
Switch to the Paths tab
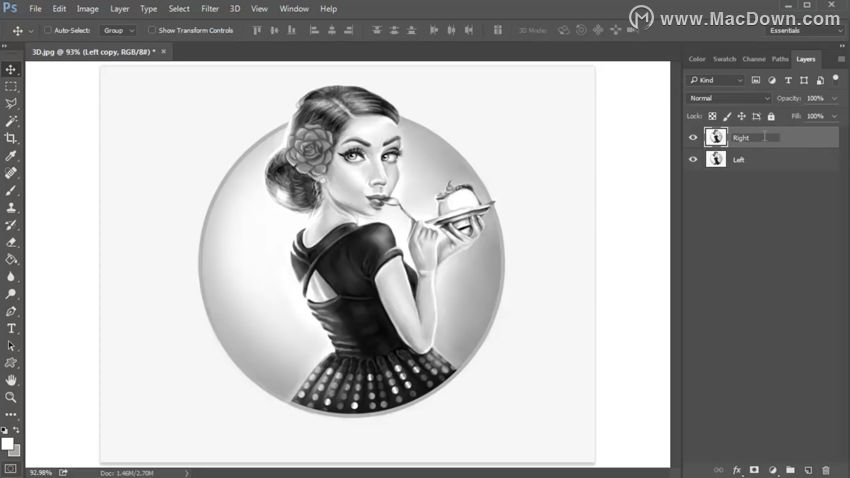[780, 59]
